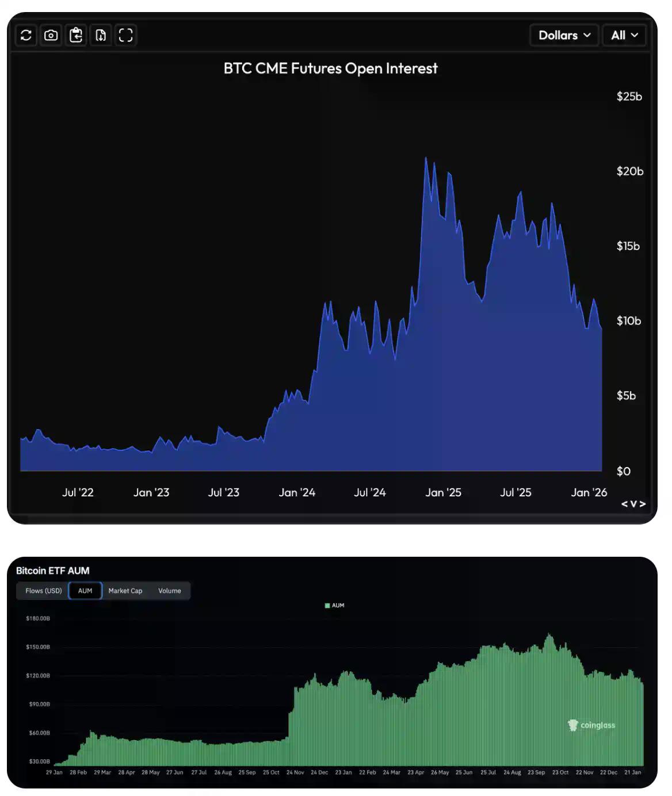Take a screenshot using the camera icon
The width and height of the screenshot is (672, 796).
[51, 35]
